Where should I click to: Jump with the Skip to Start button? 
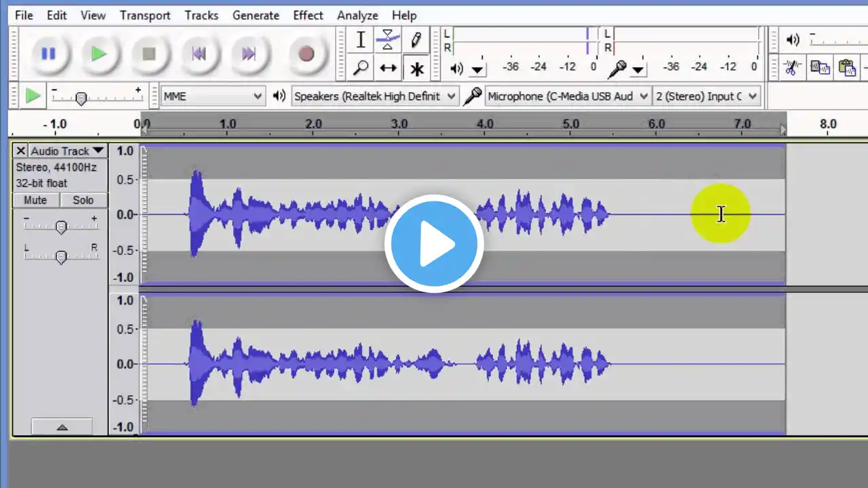pyautogui.click(x=199, y=54)
